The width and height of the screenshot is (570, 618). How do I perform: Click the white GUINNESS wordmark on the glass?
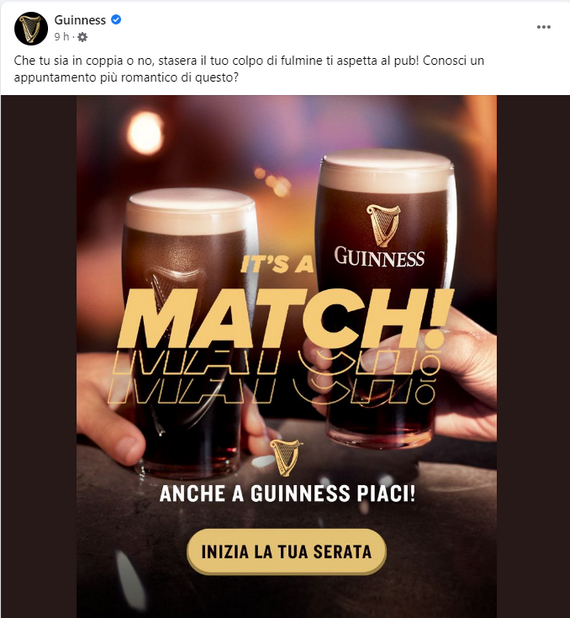379,257
